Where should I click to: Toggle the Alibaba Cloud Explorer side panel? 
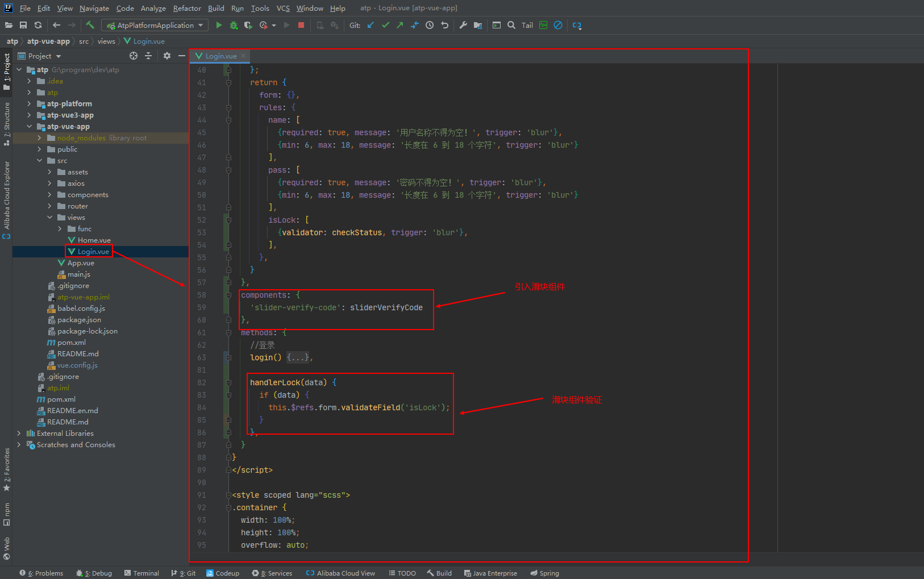click(x=6, y=200)
